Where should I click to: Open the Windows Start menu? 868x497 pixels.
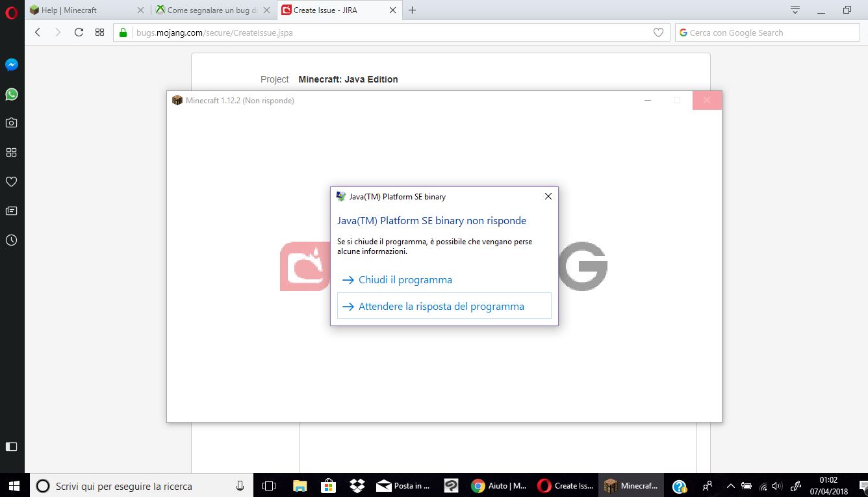coord(15,485)
